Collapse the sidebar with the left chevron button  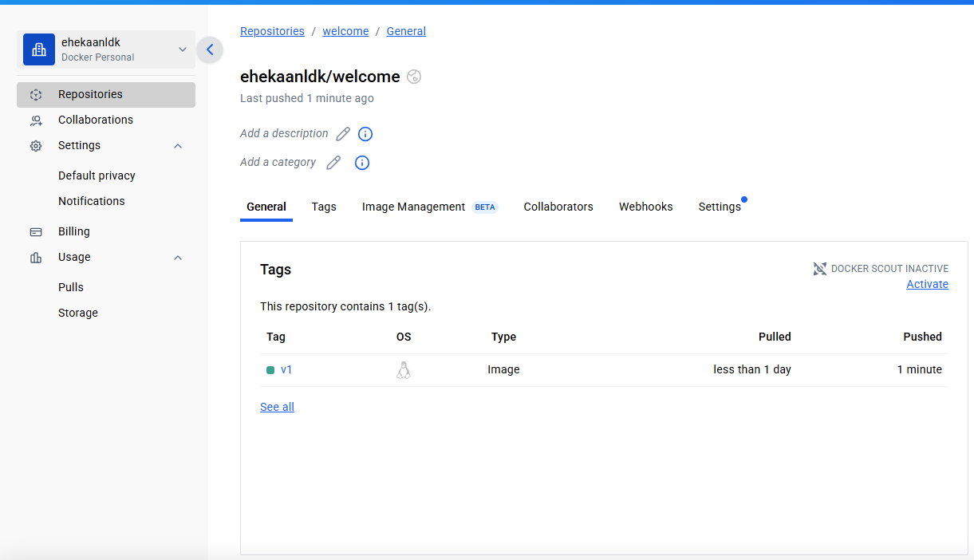point(210,49)
